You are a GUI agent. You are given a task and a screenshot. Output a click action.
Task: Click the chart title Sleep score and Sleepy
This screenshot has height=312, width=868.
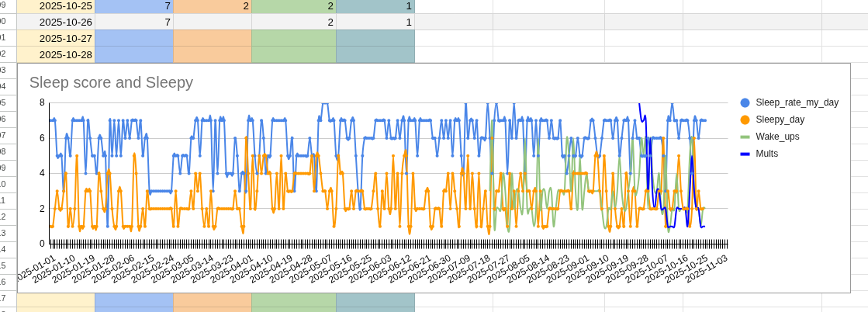tap(111, 82)
